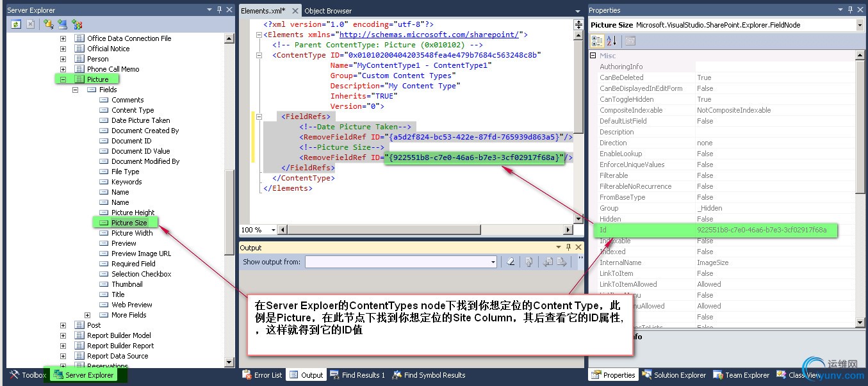Image resolution: width=868 pixels, height=386 pixels.
Task: Select the Document ID Value field
Action: click(141, 151)
